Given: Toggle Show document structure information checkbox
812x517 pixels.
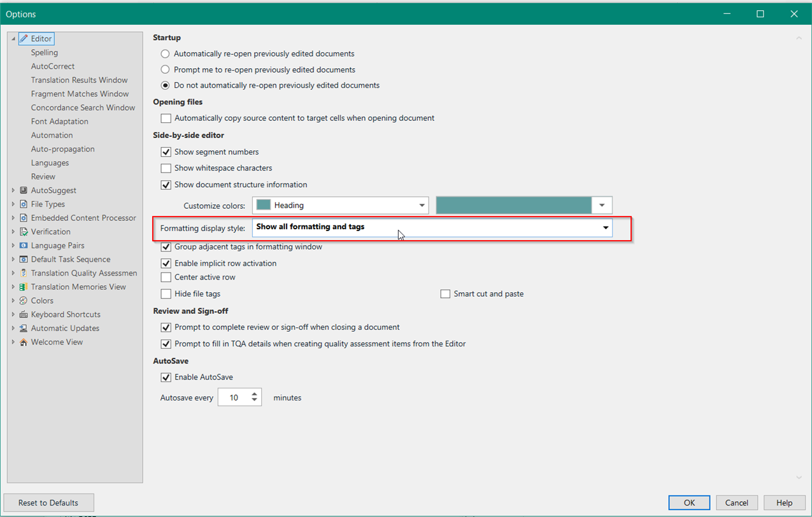Looking at the screenshot, I should [166, 185].
